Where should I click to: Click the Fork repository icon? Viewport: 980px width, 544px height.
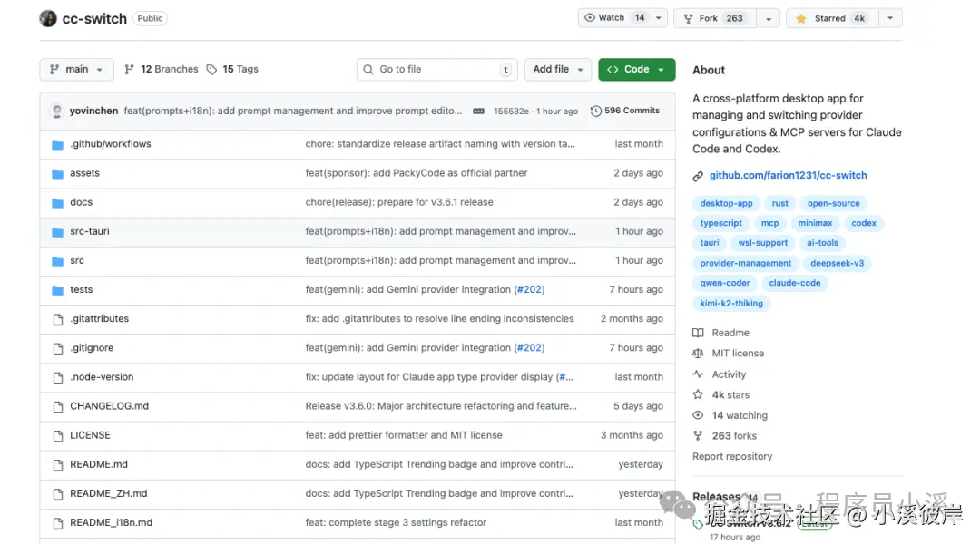pos(688,18)
